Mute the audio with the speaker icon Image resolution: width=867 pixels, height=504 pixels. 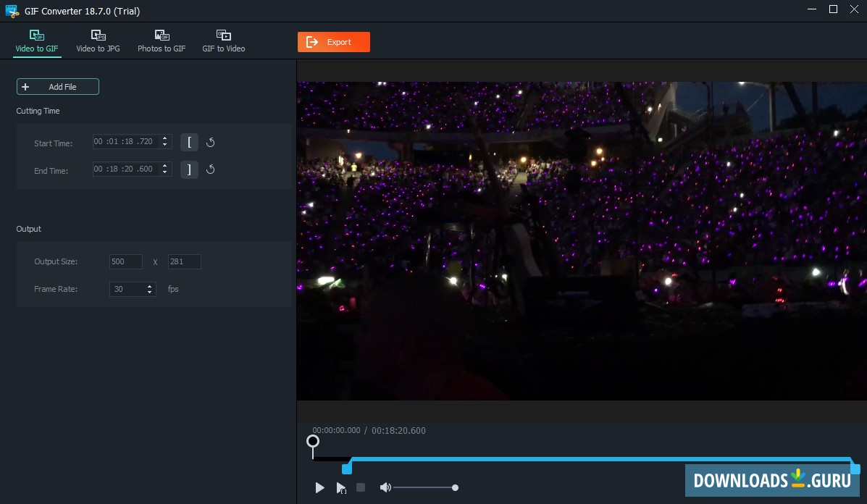(385, 487)
